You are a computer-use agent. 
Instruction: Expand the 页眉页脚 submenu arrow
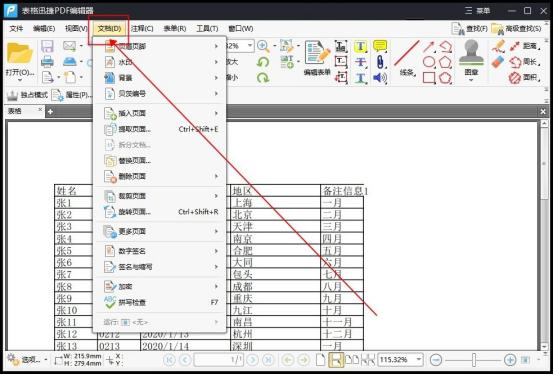216,46
